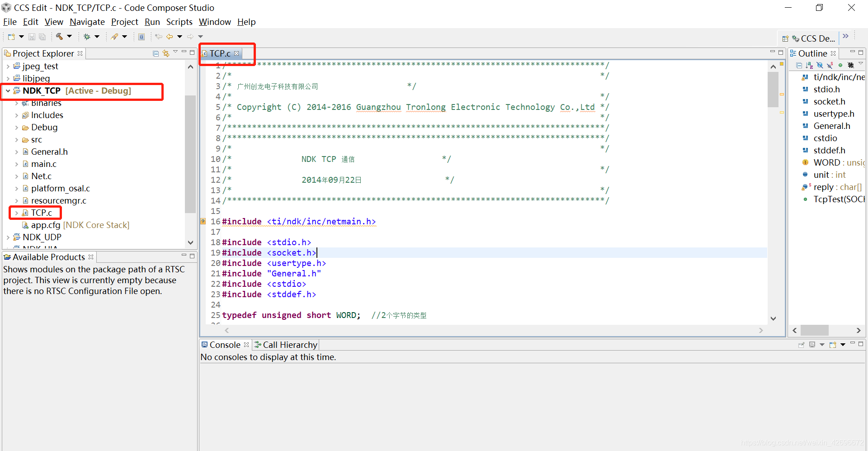The image size is (868, 451).
Task: Toggle Hide Fields in Outline view
Action: coord(820,66)
